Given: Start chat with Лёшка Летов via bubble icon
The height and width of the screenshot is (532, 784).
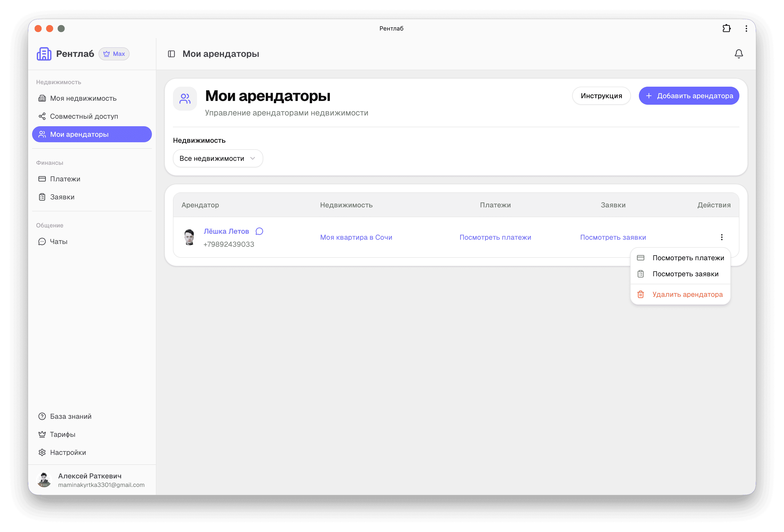Looking at the screenshot, I should 259,231.
